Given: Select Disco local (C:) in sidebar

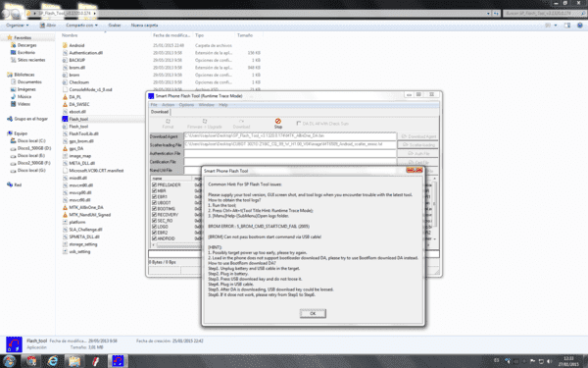Looking at the screenshot, I should (x=27, y=140).
